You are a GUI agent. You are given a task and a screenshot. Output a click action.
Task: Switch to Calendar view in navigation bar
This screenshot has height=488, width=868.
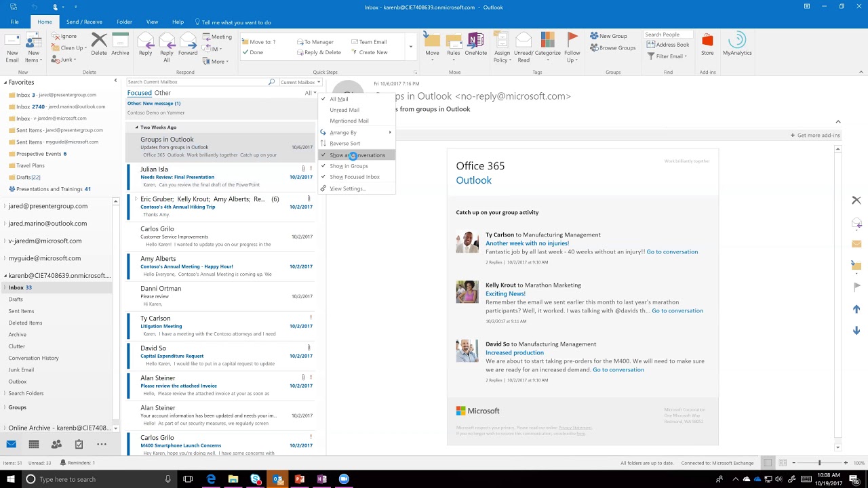(x=34, y=444)
